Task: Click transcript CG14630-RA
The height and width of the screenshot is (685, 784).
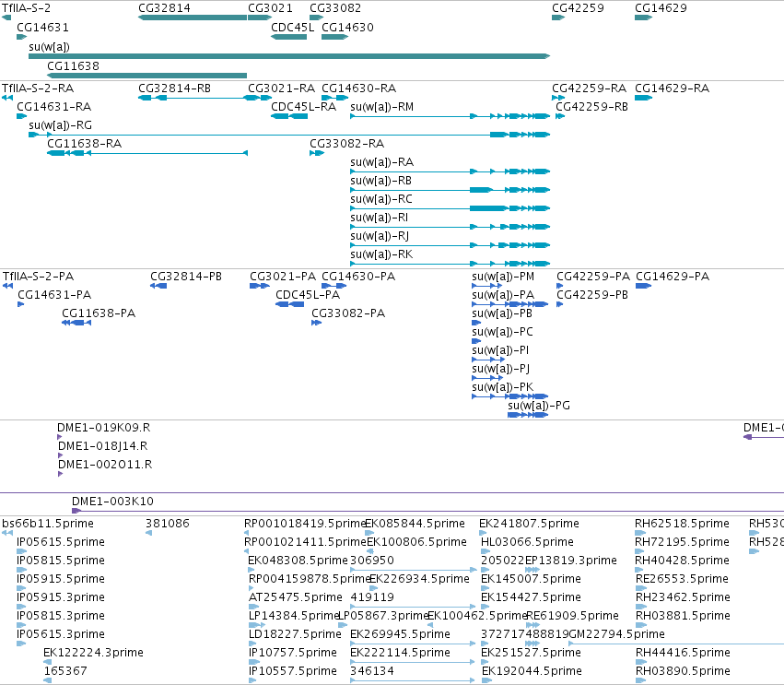Action: (334, 98)
